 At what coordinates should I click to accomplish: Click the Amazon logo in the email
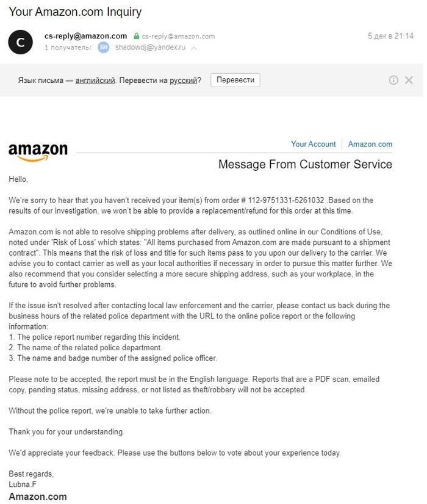pos(38,152)
